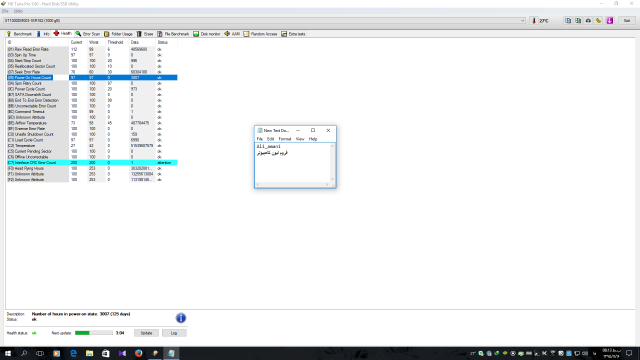Open the Disk monitor tab
The width and height of the screenshot is (640, 360).
click(x=207, y=34)
